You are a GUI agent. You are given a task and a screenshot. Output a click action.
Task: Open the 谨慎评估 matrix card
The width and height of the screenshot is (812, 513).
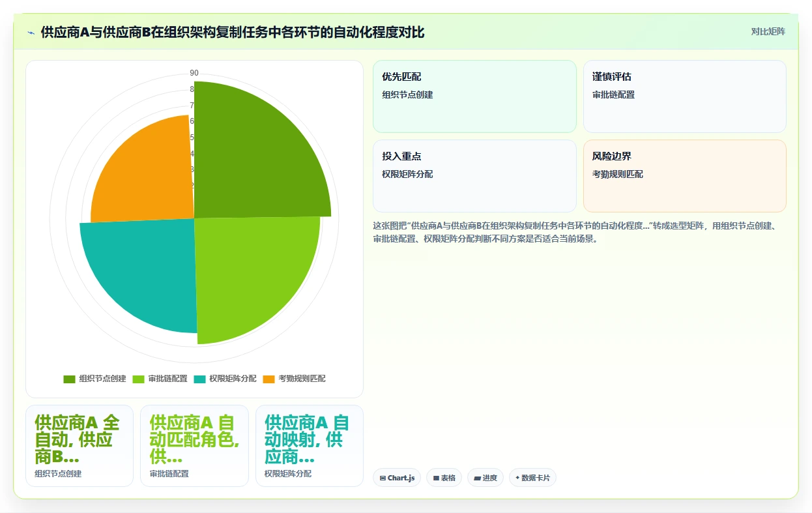point(685,96)
